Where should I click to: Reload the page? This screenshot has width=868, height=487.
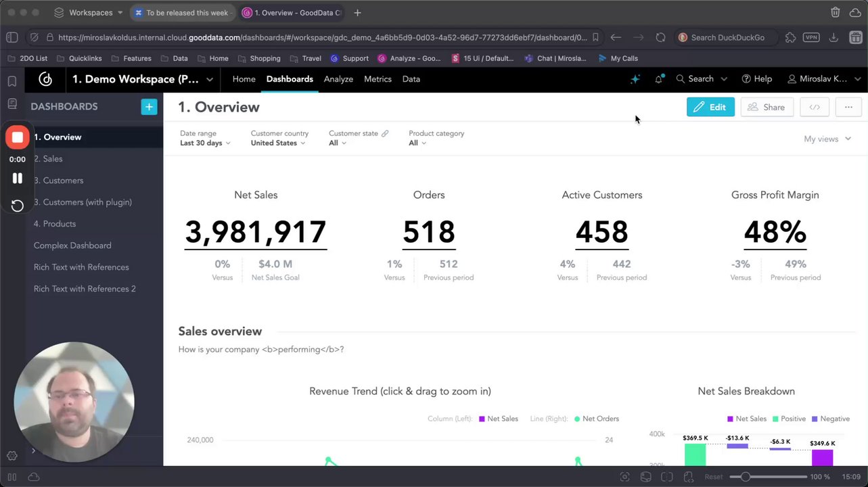coord(660,38)
